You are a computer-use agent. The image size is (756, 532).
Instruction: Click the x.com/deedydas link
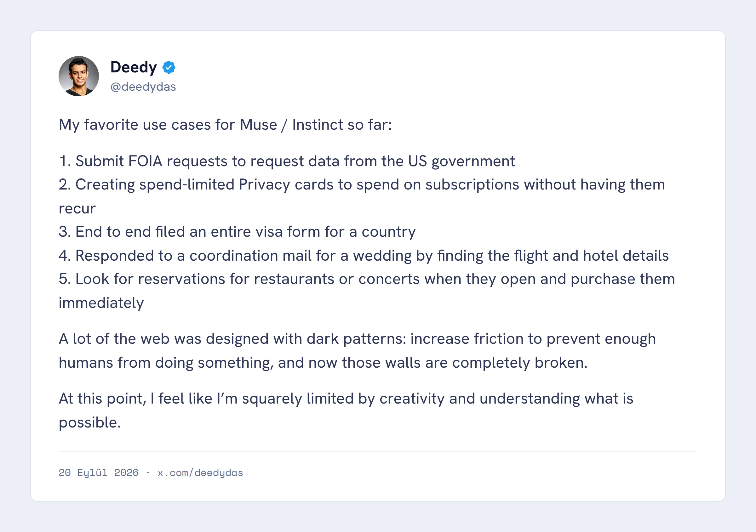tap(200, 473)
